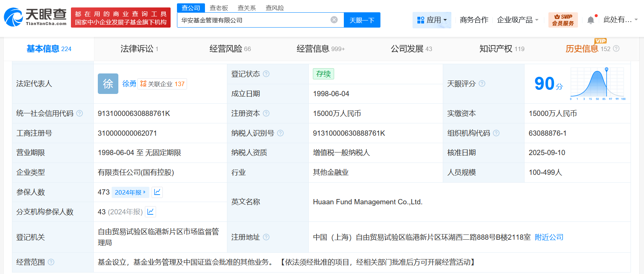The height and width of the screenshot is (274, 644).
Task: Click the help icon next to 天眼评分
Action: coord(482,84)
